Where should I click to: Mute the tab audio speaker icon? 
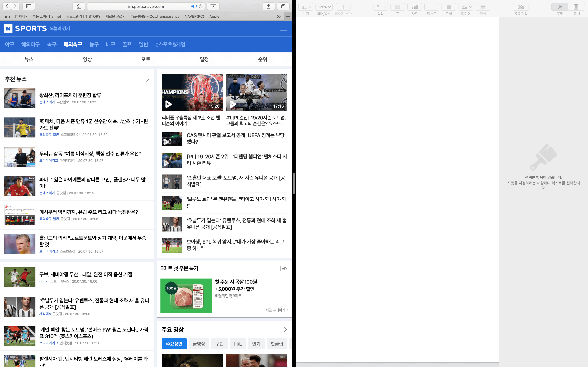pyautogui.click(x=194, y=6)
